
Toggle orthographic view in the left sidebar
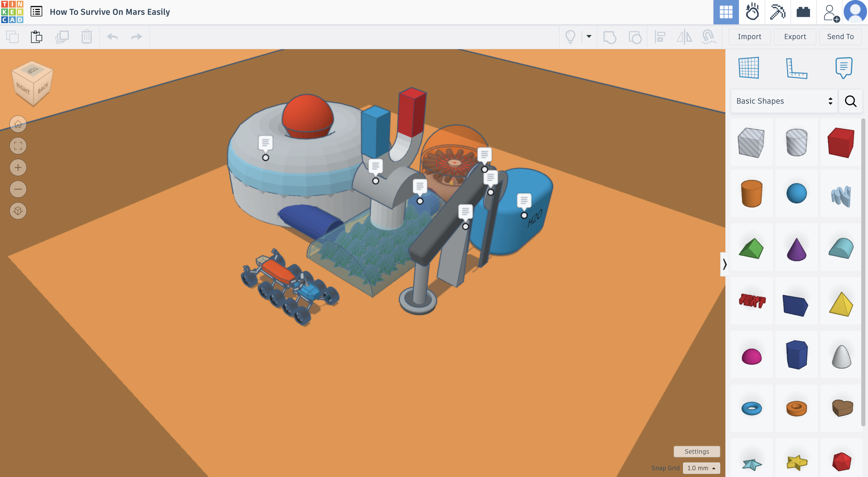coord(18,211)
